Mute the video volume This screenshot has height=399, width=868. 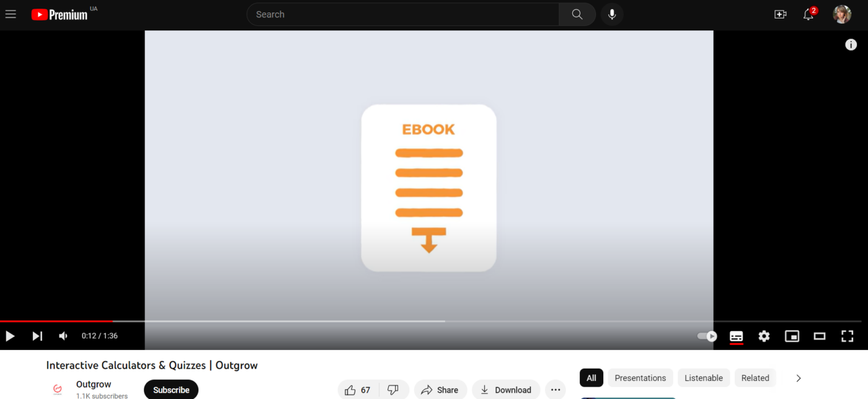tap(63, 336)
